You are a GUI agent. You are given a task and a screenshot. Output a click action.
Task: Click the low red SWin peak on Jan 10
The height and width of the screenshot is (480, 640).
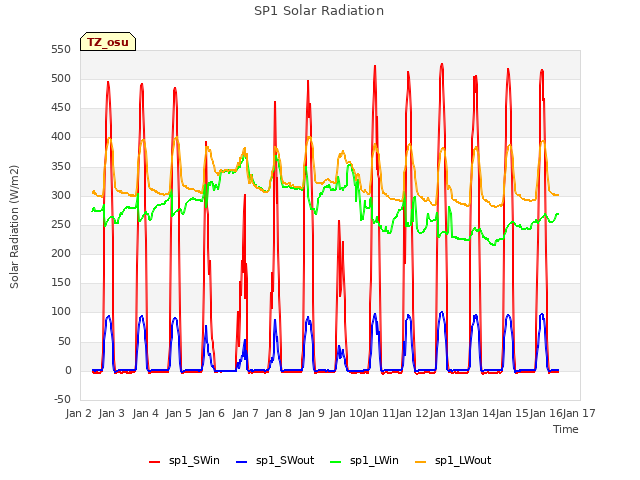point(339,222)
